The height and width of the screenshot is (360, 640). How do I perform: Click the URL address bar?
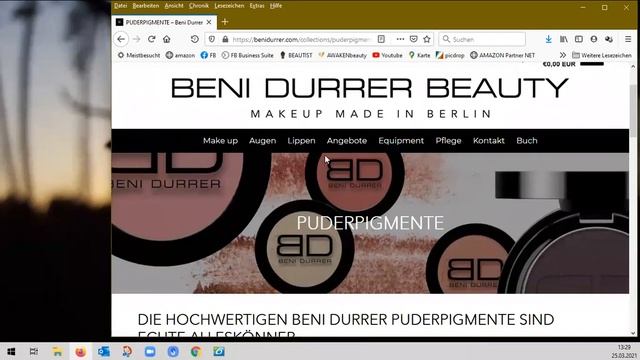(x=301, y=39)
